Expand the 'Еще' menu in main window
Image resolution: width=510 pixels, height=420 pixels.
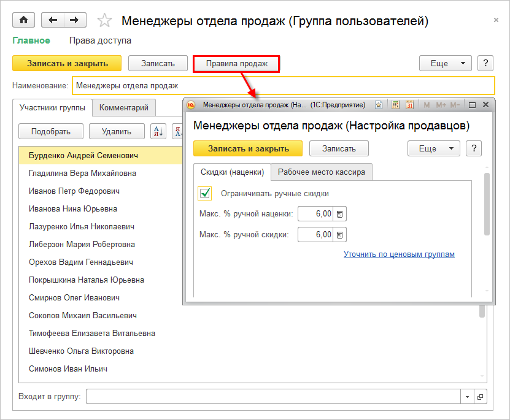[444, 63]
